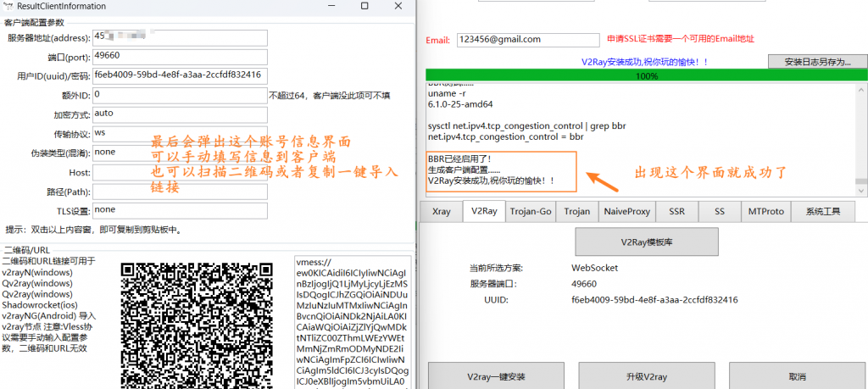The width and height of the screenshot is (868, 389).
Task: Switch to the Xray tab
Action: pos(441,211)
